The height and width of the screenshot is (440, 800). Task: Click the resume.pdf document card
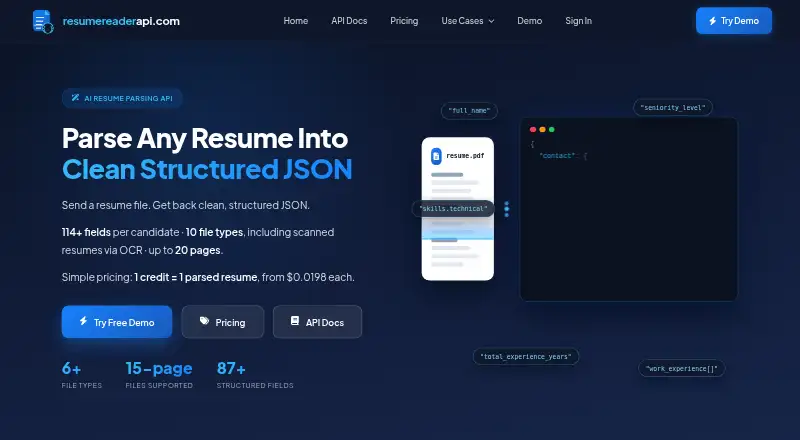(458, 209)
